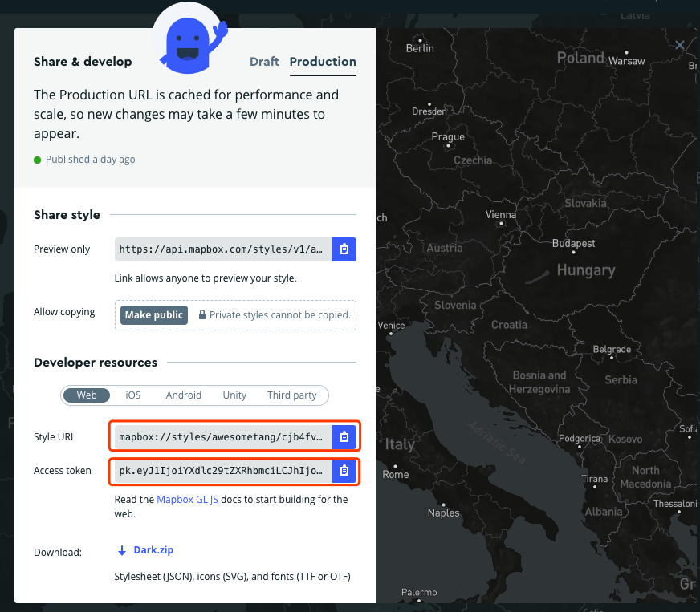Click the Access token field
The width and height of the screenshot is (700, 612).
pos(223,471)
